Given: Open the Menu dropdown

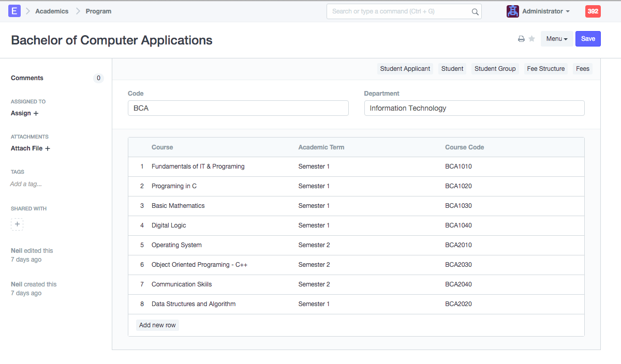Looking at the screenshot, I should point(557,39).
